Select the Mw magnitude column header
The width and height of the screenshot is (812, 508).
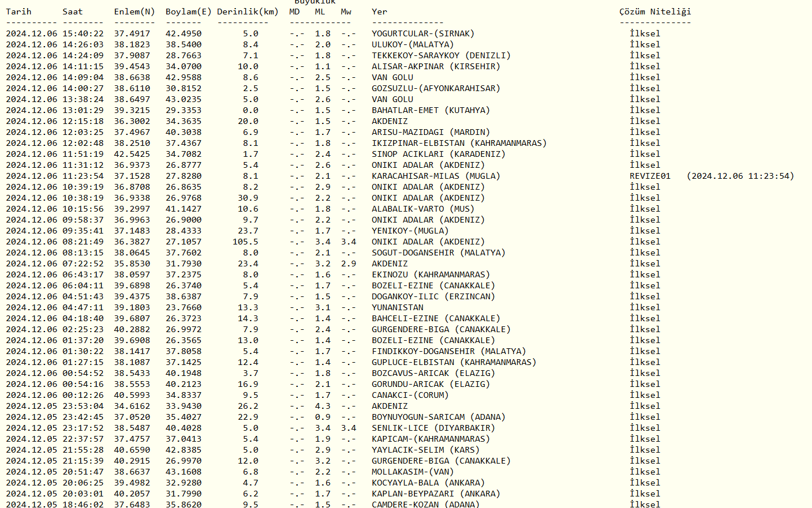click(346, 12)
